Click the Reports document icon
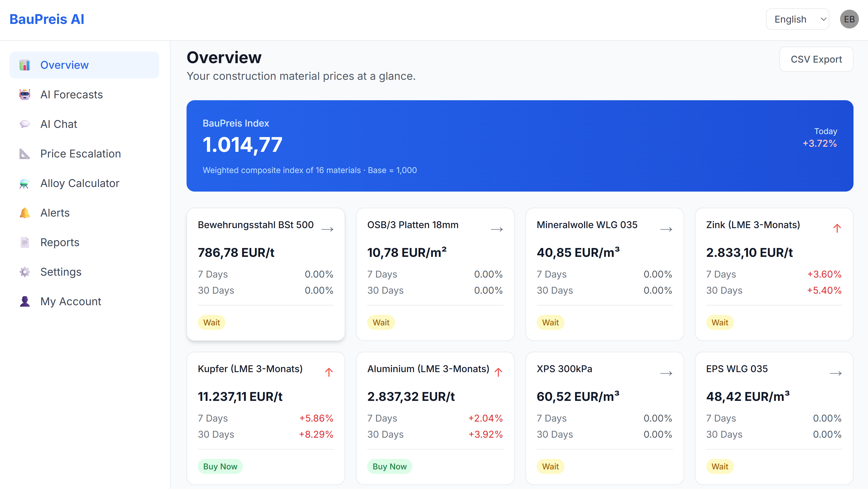Screen dimensions: 868x489 point(24,242)
